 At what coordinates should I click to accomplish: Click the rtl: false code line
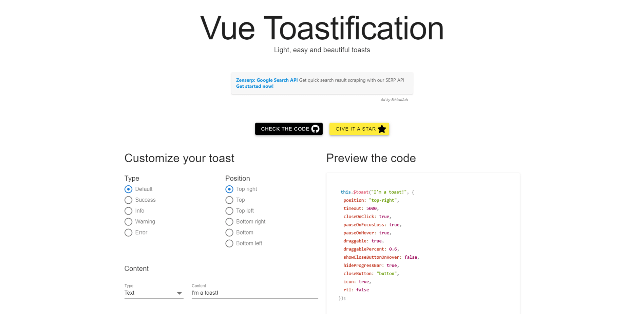[x=356, y=290]
